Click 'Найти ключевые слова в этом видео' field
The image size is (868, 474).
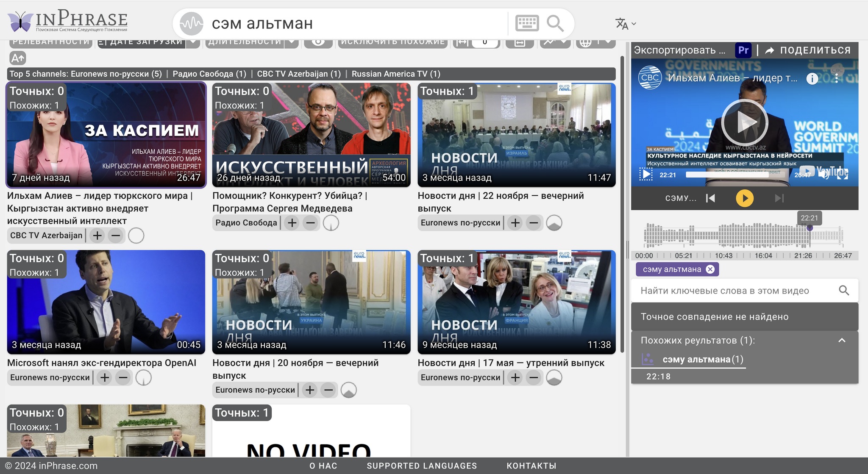pos(735,291)
